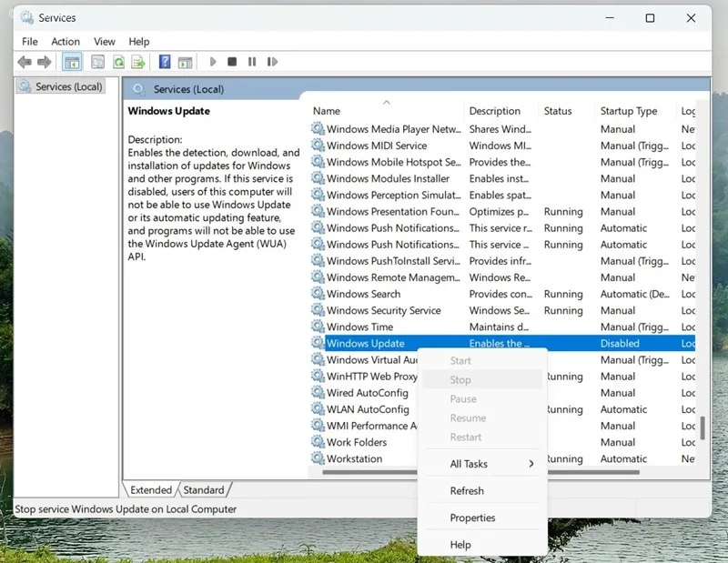The width and height of the screenshot is (728, 563).
Task: Click the Restart context menu entry
Action: (482, 437)
